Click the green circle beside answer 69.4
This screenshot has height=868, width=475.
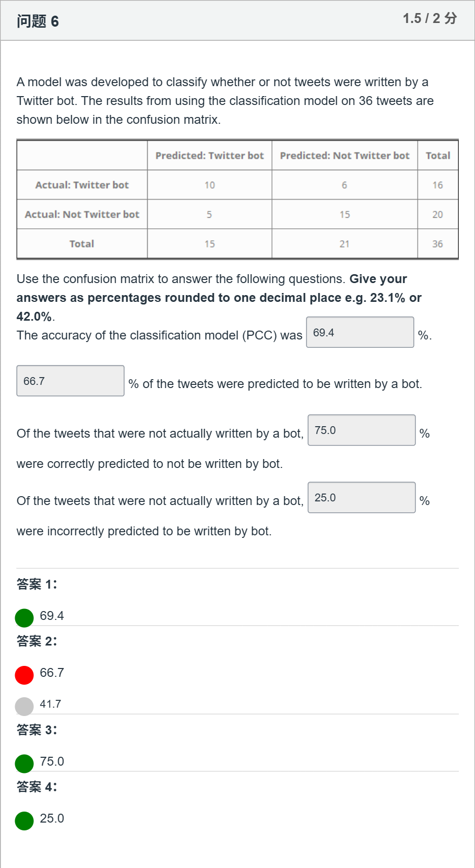(25, 618)
